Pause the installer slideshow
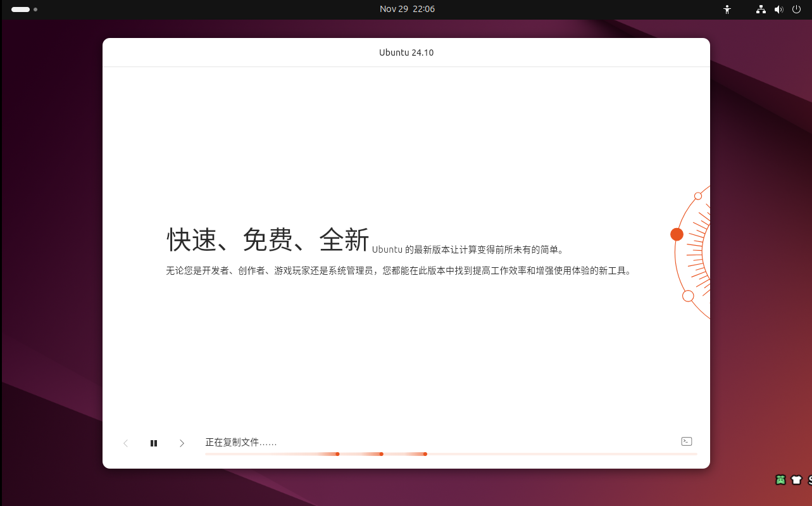Viewport: 812px width, 506px height. point(154,443)
